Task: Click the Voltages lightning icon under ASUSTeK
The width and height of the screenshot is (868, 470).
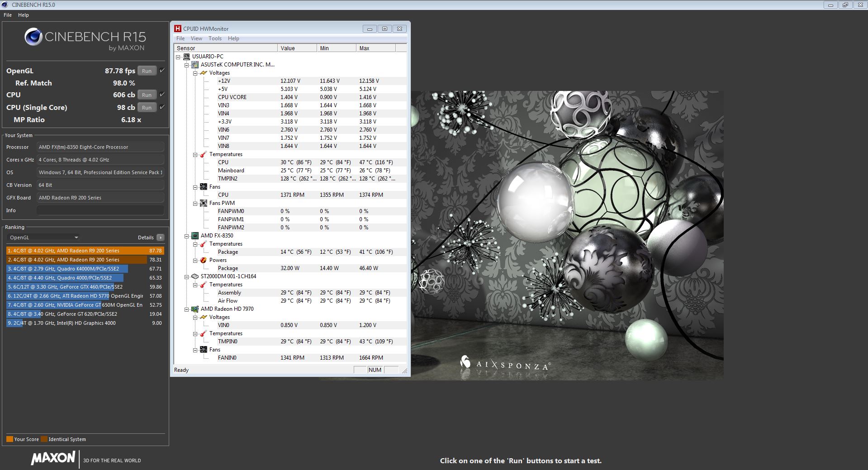Action: (204, 73)
